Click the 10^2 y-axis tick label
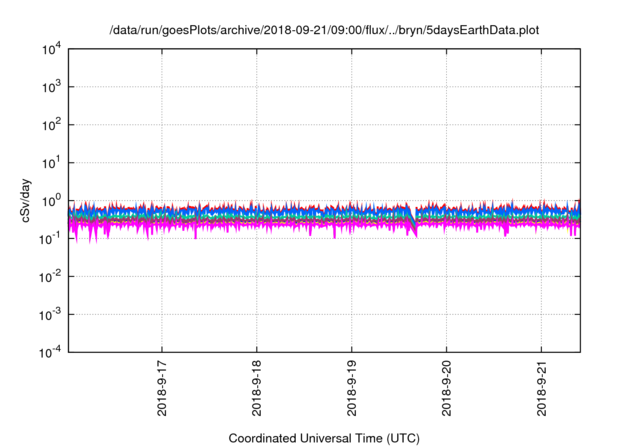 pyautogui.click(x=51, y=125)
